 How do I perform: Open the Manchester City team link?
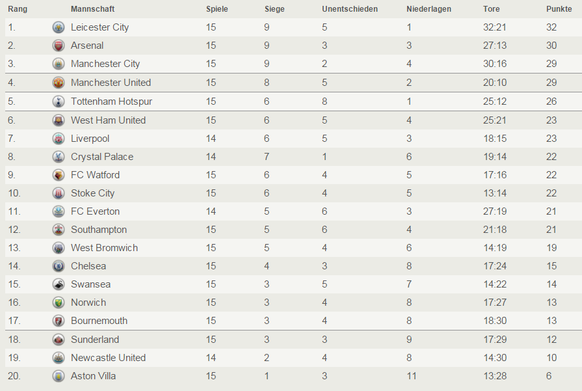105,64
